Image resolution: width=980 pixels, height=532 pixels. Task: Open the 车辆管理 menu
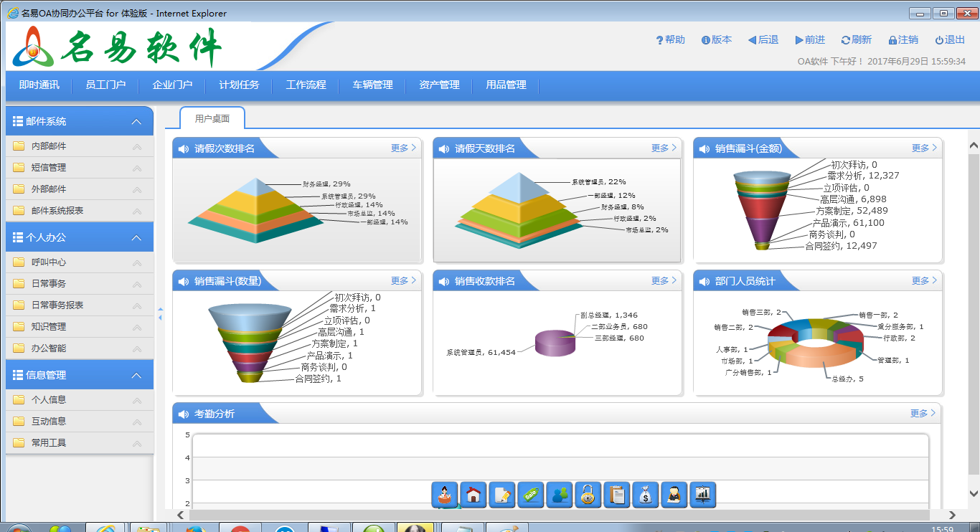(x=372, y=85)
